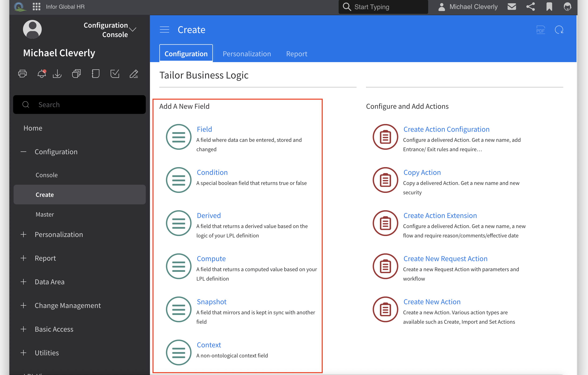Click the red Create Action Extension clipboard icon
Screen dimensions: 588x375
point(385,223)
